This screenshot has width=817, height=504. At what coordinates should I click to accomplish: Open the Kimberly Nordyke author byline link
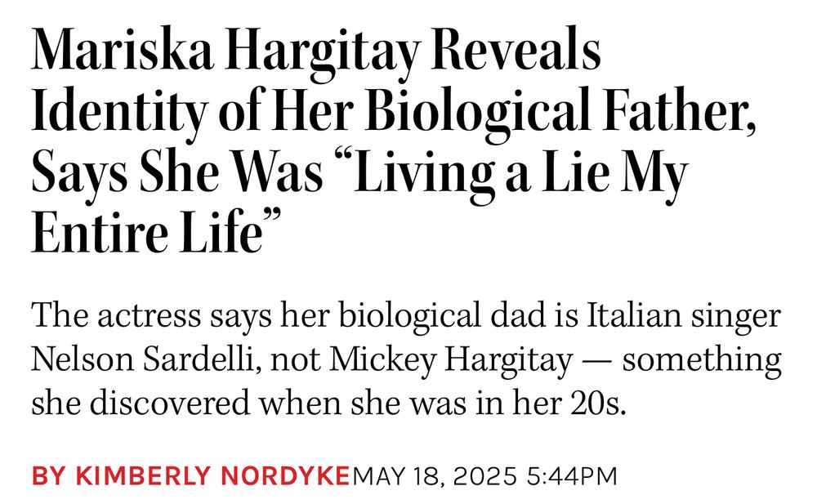190,476
